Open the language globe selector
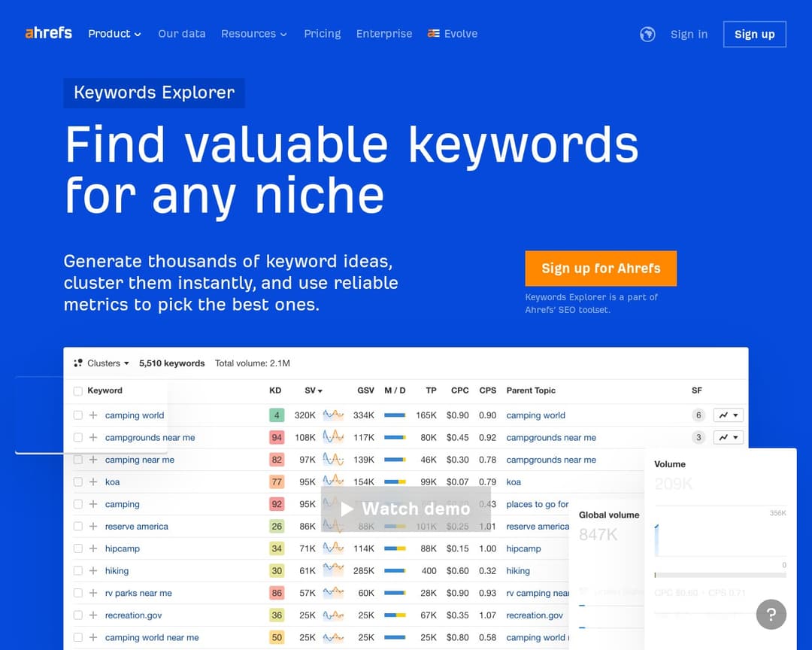Image resolution: width=812 pixels, height=650 pixels. 647,34
